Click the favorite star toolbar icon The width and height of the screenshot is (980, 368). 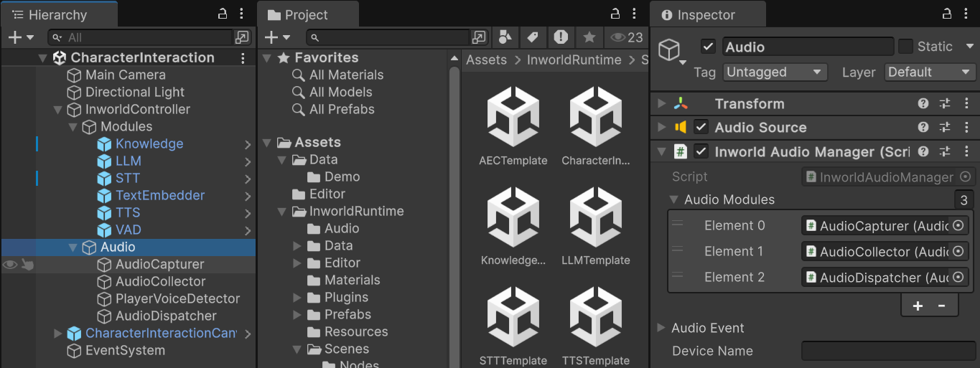pyautogui.click(x=589, y=37)
